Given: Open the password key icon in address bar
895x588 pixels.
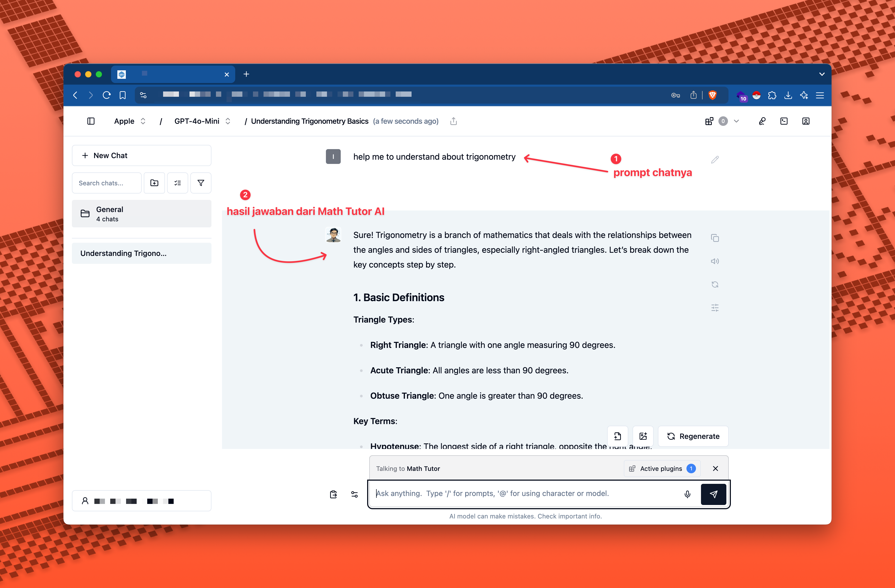Looking at the screenshot, I should pos(675,95).
